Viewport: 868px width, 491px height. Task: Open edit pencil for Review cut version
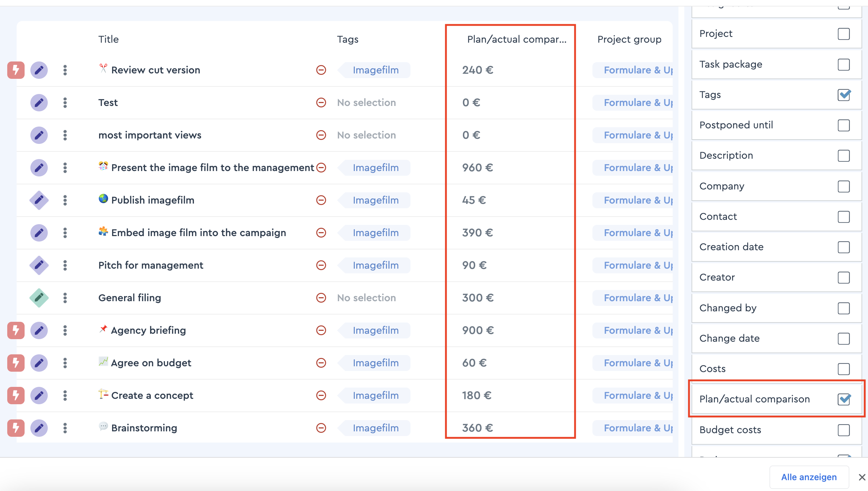click(39, 70)
